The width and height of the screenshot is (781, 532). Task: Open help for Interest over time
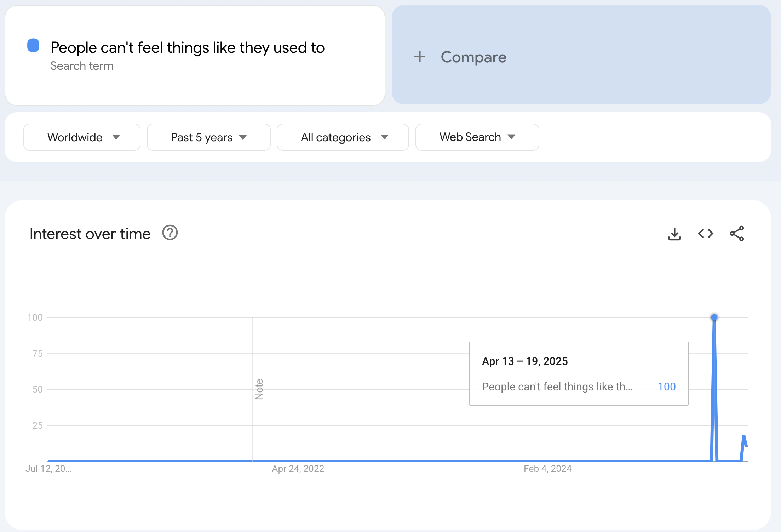click(170, 233)
